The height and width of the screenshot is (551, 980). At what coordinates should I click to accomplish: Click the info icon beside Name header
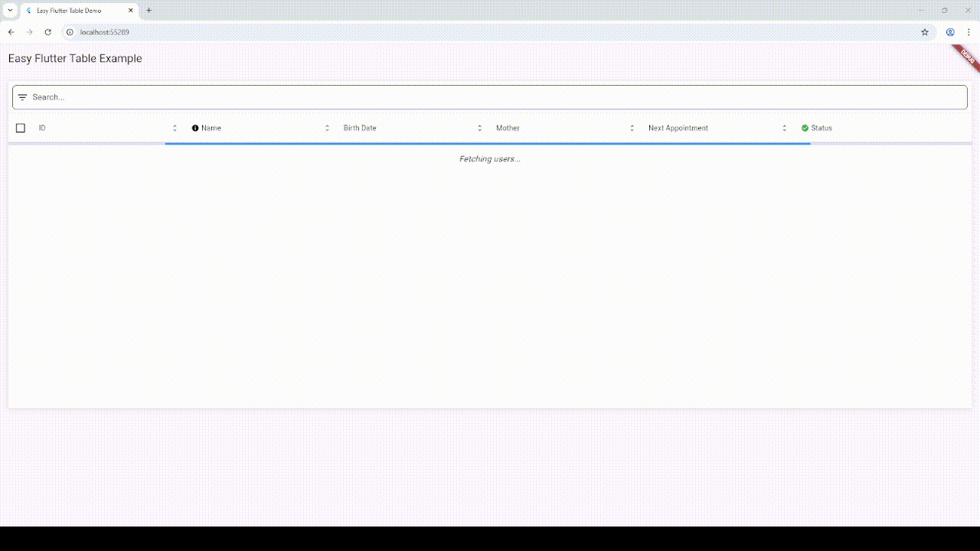195,128
